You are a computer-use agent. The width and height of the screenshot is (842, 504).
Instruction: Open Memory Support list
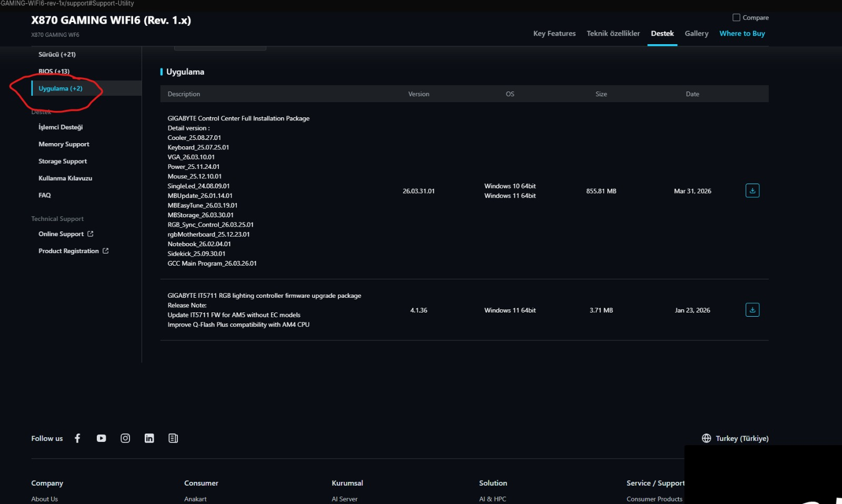click(x=64, y=144)
